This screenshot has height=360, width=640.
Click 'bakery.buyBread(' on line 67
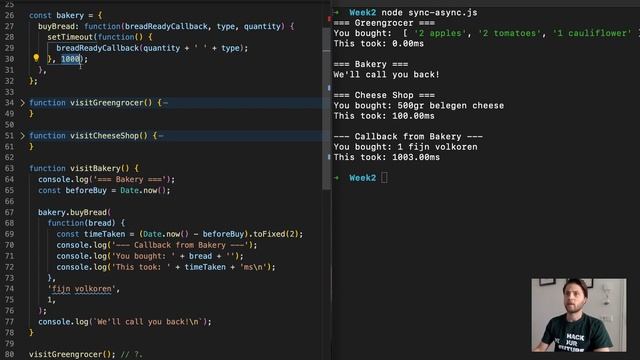pyautogui.click(x=74, y=212)
